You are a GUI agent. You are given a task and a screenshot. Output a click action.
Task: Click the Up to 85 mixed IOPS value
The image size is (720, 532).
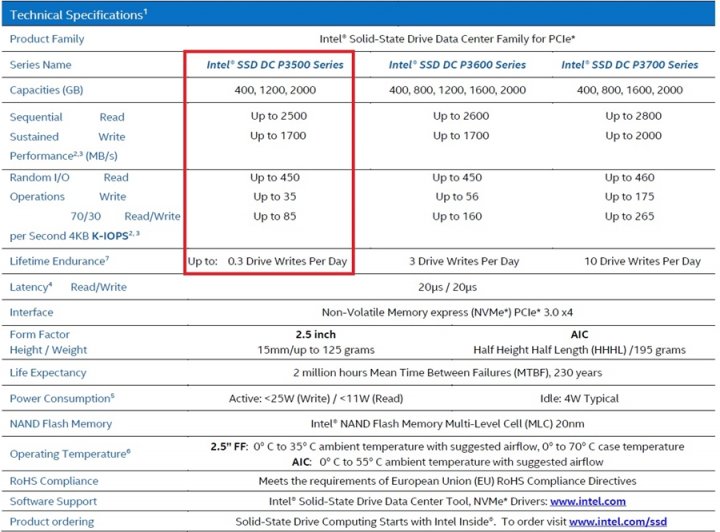tap(275, 216)
